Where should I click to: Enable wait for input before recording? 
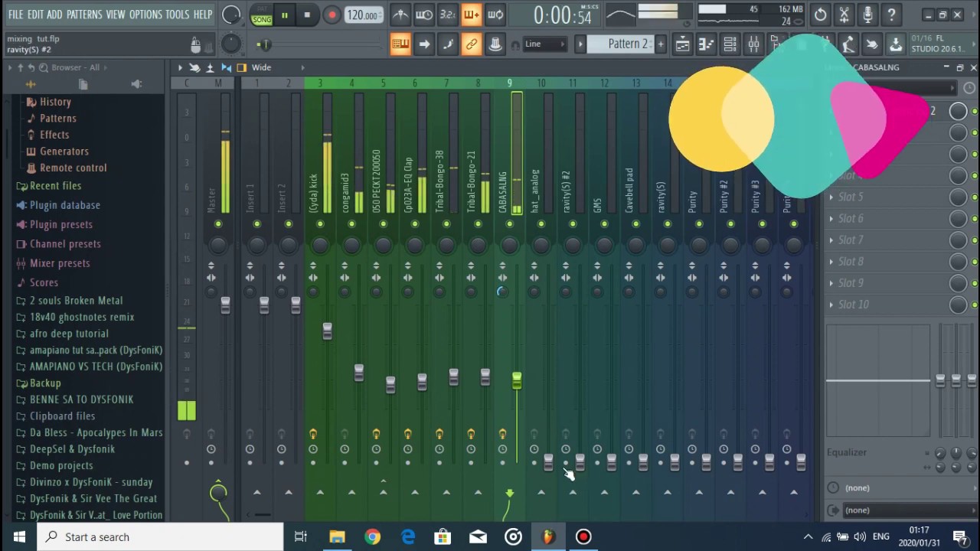coord(423,15)
